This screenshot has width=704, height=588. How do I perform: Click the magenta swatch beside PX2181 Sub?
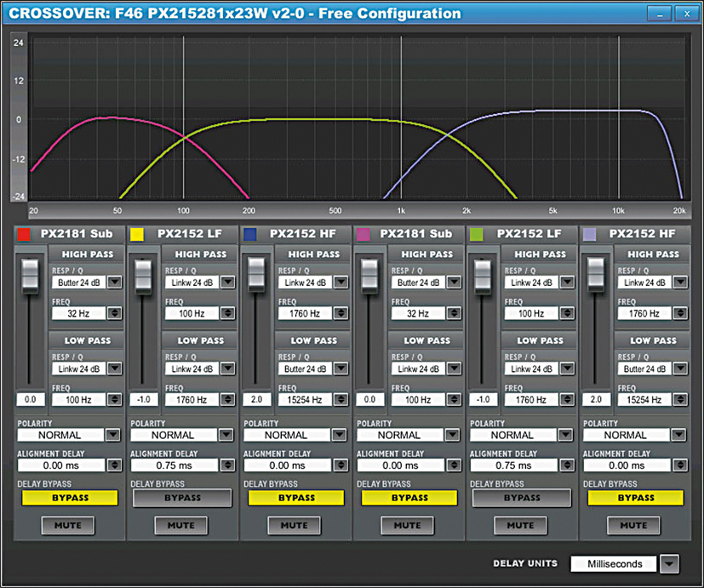(363, 234)
